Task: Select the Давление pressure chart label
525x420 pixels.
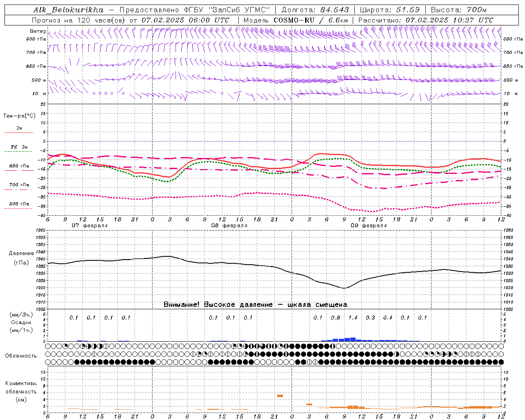Action: (x=21, y=253)
